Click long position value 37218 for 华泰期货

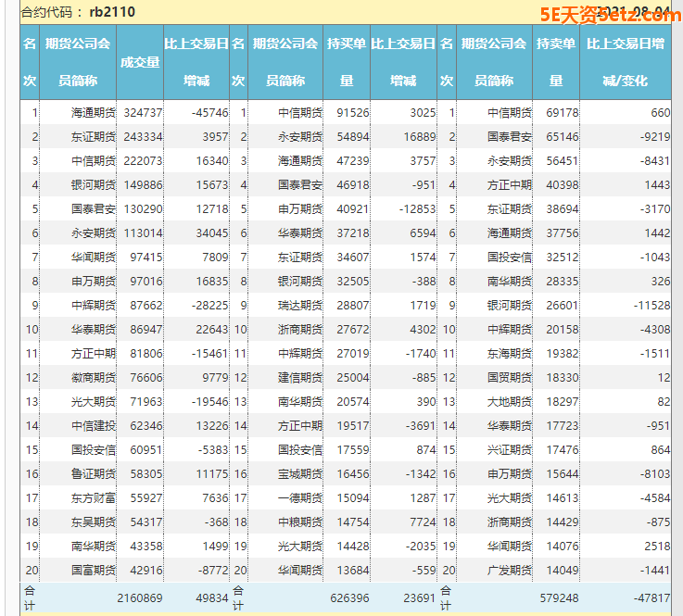pos(353,233)
